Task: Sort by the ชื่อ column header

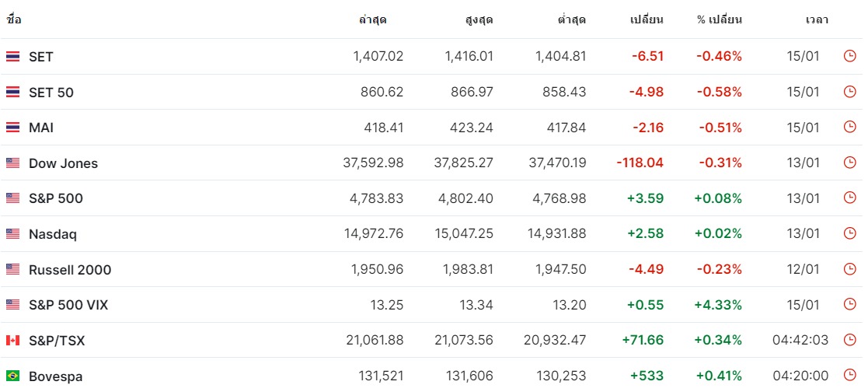Action: [x=14, y=20]
